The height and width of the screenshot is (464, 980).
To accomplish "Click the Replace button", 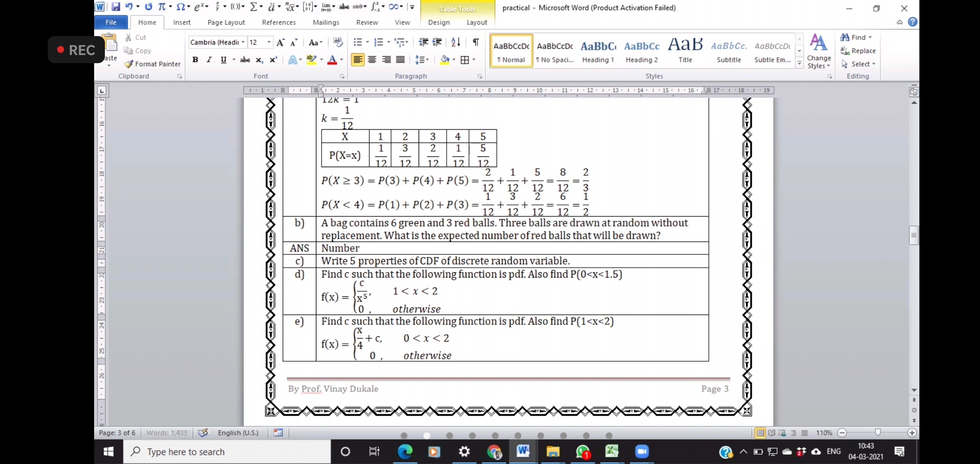I will [858, 51].
